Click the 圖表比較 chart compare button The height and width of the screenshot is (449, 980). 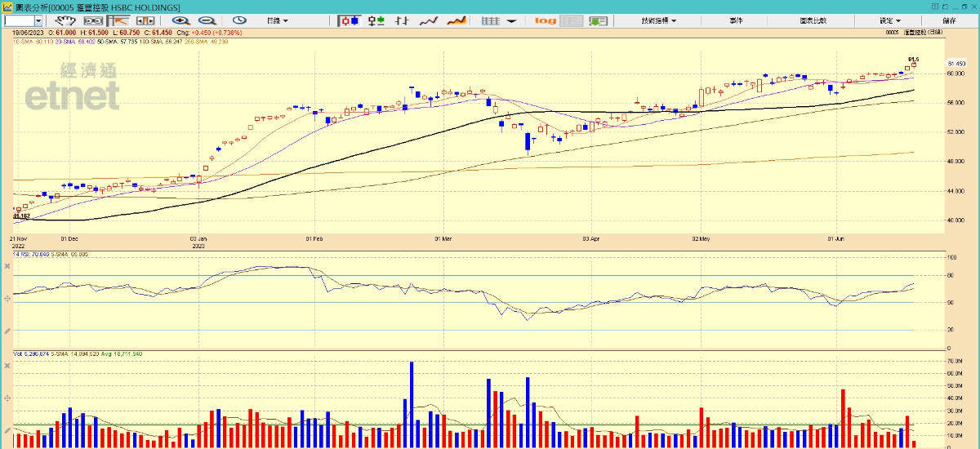click(813, 20)
